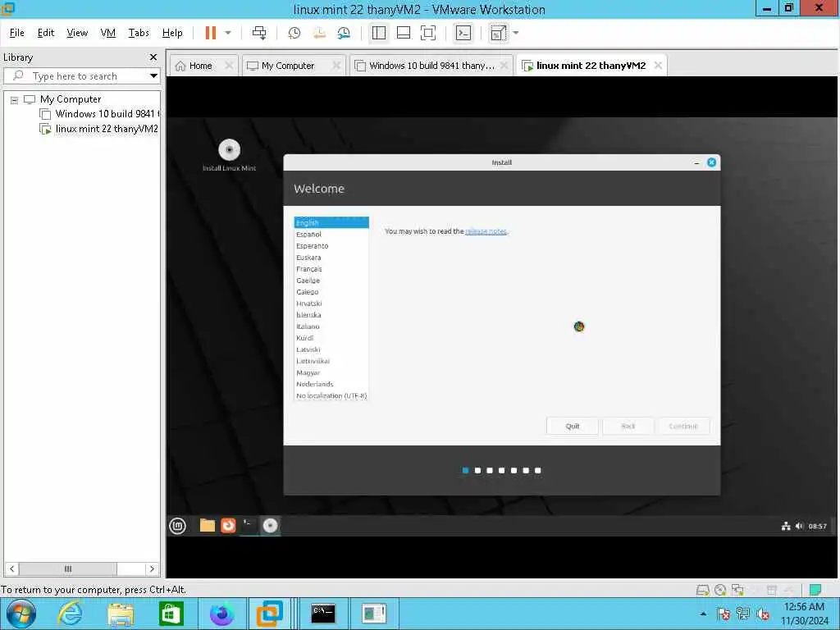Open Files folder icon in Mint panel

point(208,526)
